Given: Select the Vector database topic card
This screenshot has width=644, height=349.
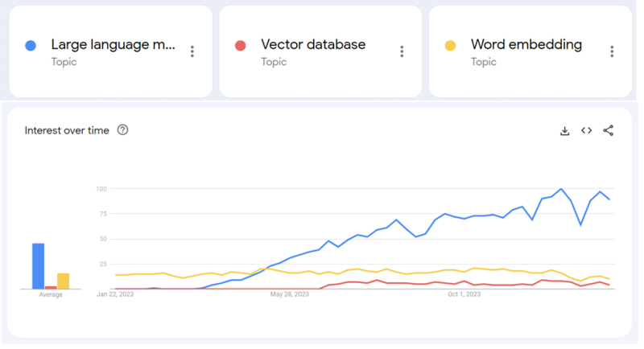Looking at the screenshot, I should pos(320,51).
